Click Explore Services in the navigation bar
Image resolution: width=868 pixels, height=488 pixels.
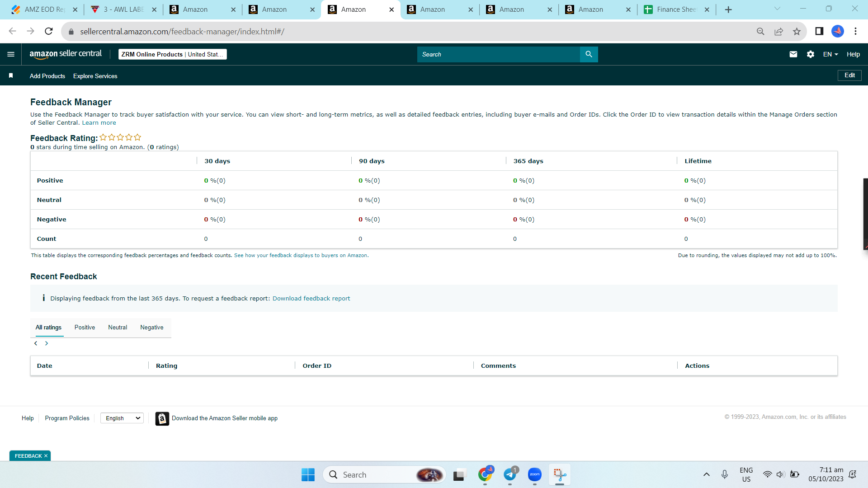pos(95,76)
